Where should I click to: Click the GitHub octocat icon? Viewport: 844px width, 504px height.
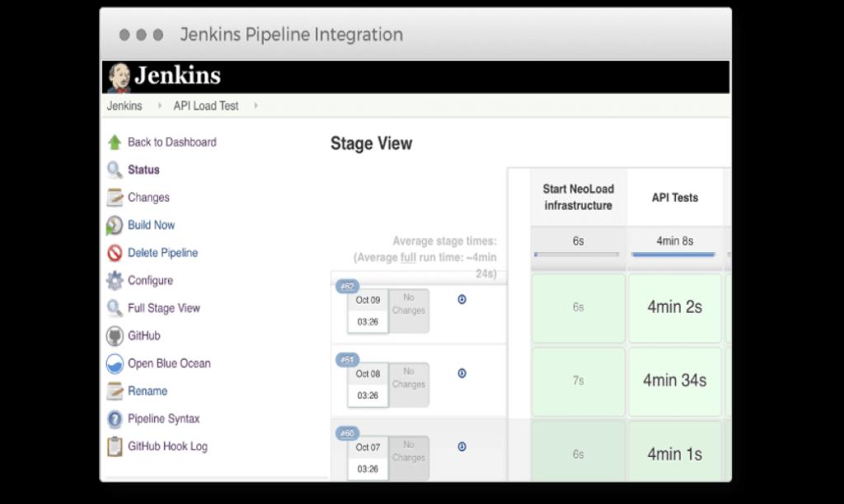tap(115, 336)
